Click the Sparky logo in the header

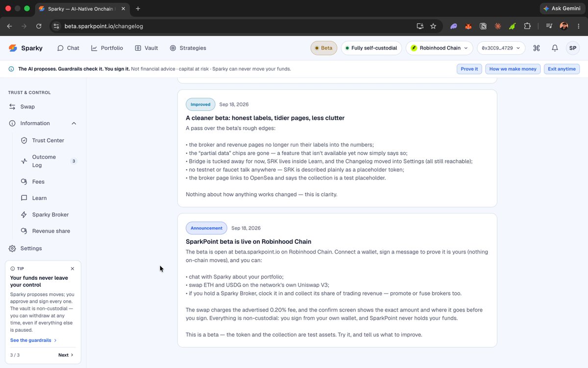[x=25, y=48]
